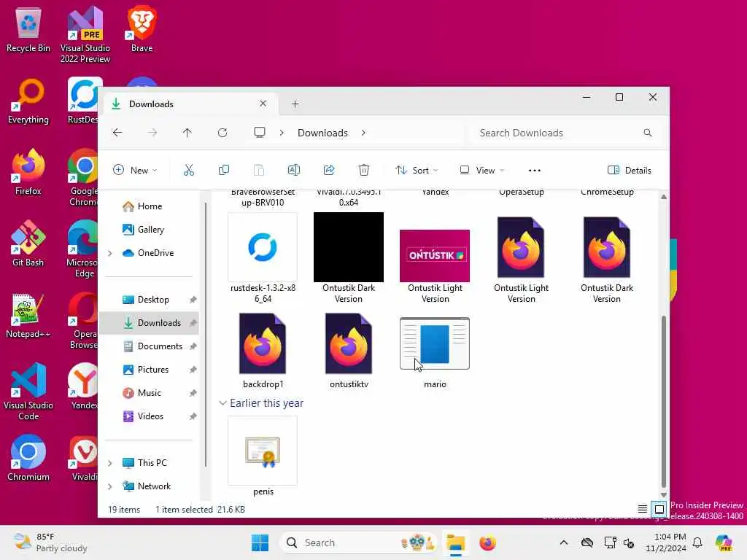Click the Copy icon in File Explorer toolbar
The height and width of the screenshot is (560, 747).
[223, 170]
